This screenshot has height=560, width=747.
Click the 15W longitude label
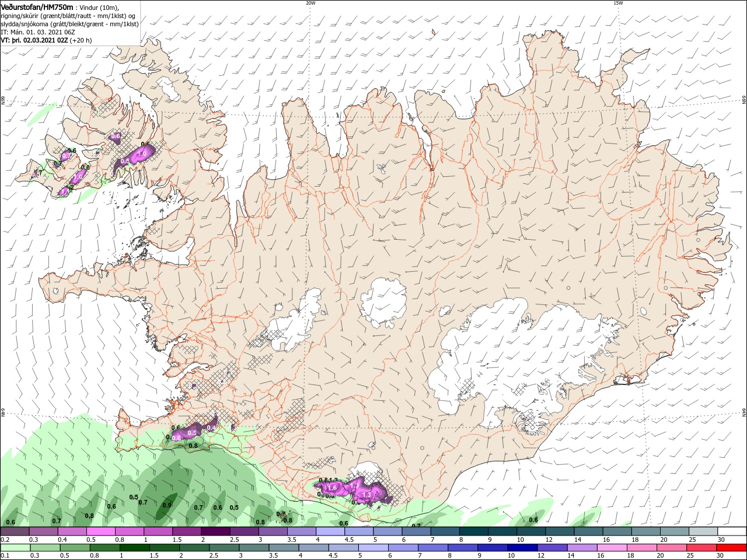point(618,3)
